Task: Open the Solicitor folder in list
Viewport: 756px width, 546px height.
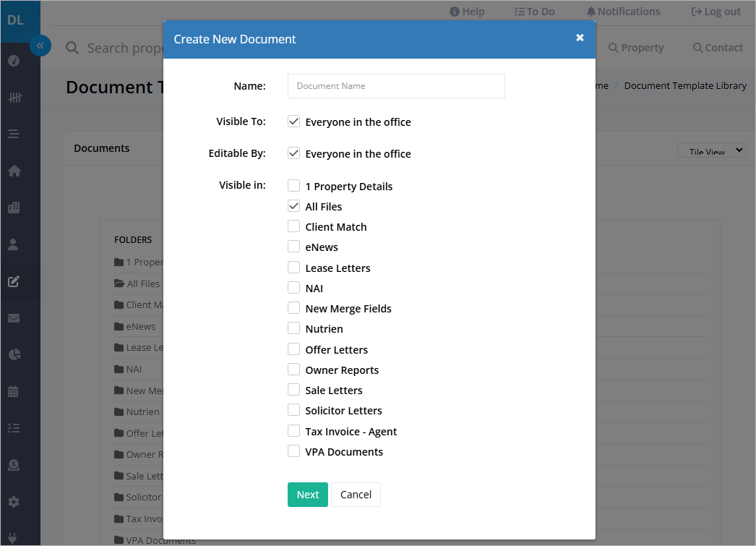Action: [138, 497]
